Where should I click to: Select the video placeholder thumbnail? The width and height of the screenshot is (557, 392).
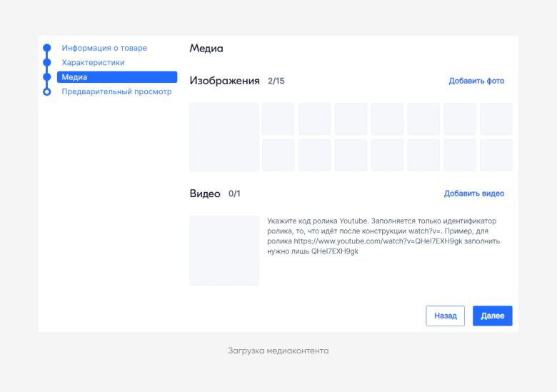click(x=224, y=251)
